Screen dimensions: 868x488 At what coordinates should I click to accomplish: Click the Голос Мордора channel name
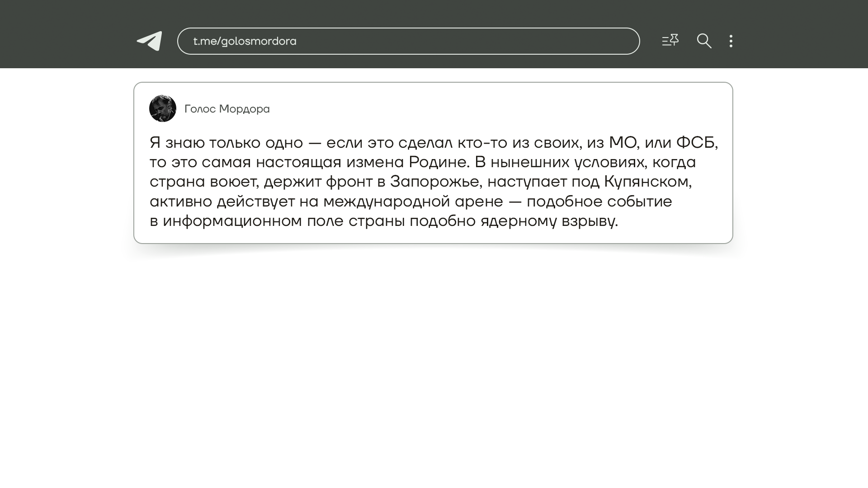pyautogui.click(x=227, y=109)
